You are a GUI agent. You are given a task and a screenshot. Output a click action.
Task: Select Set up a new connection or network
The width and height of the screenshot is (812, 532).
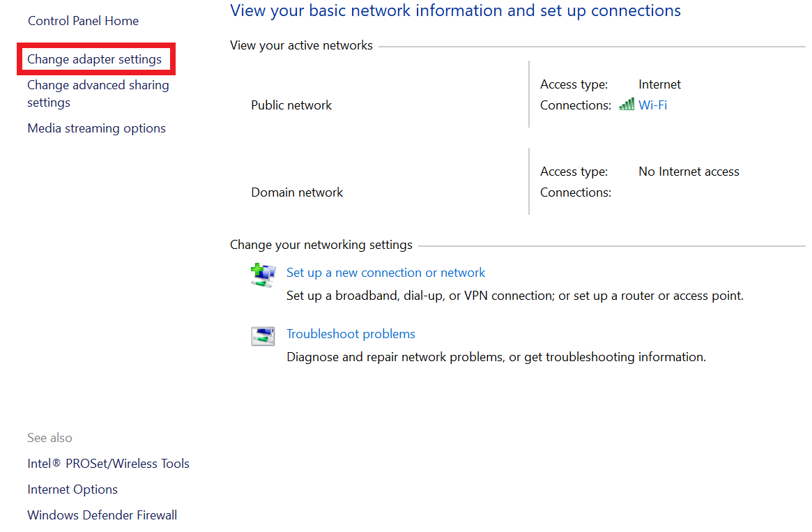tap(385, 273)
